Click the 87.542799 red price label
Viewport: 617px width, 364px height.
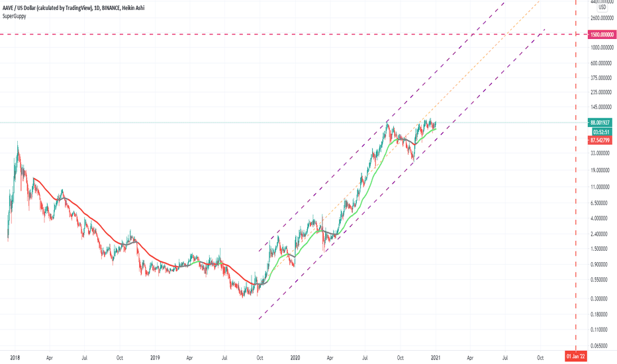(x=600, y=140)
